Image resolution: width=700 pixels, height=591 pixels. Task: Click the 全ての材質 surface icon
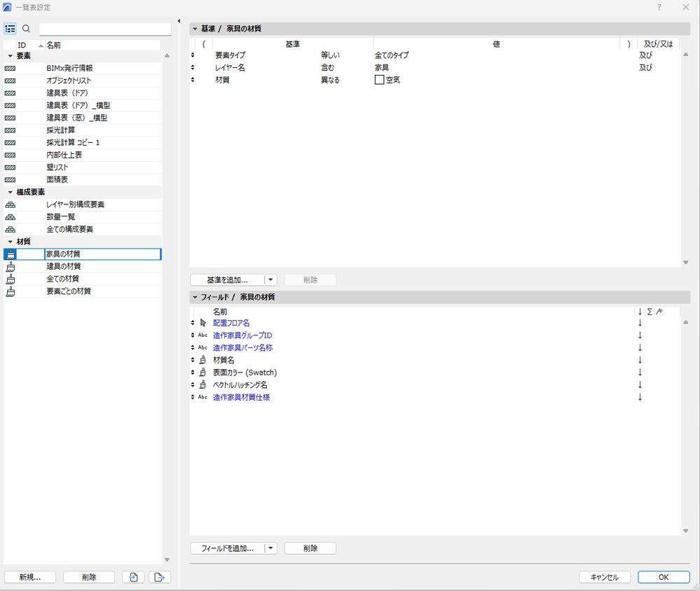point(10,279)
